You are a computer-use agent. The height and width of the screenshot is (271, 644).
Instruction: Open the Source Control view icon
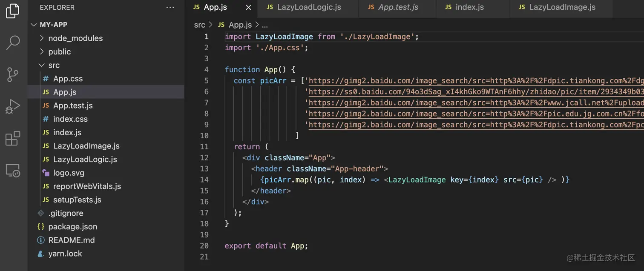pos(13,74)
